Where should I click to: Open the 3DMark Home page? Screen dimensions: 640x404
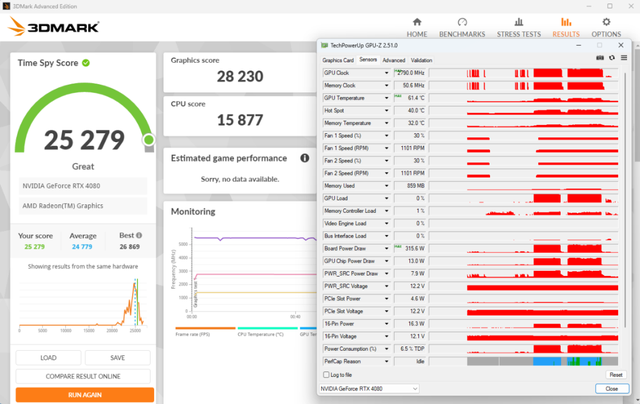pyautogui.click(x=417, y=26)
